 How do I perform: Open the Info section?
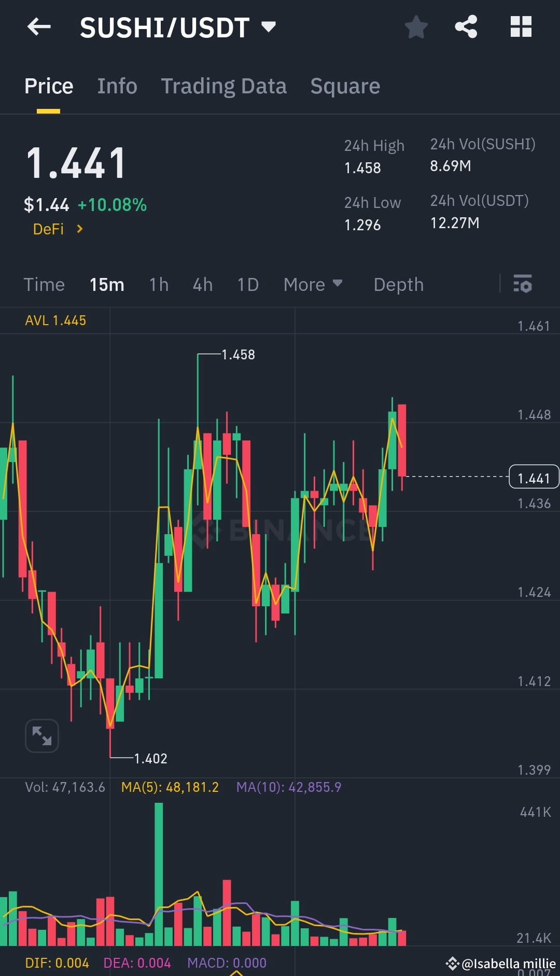(117, 86)
